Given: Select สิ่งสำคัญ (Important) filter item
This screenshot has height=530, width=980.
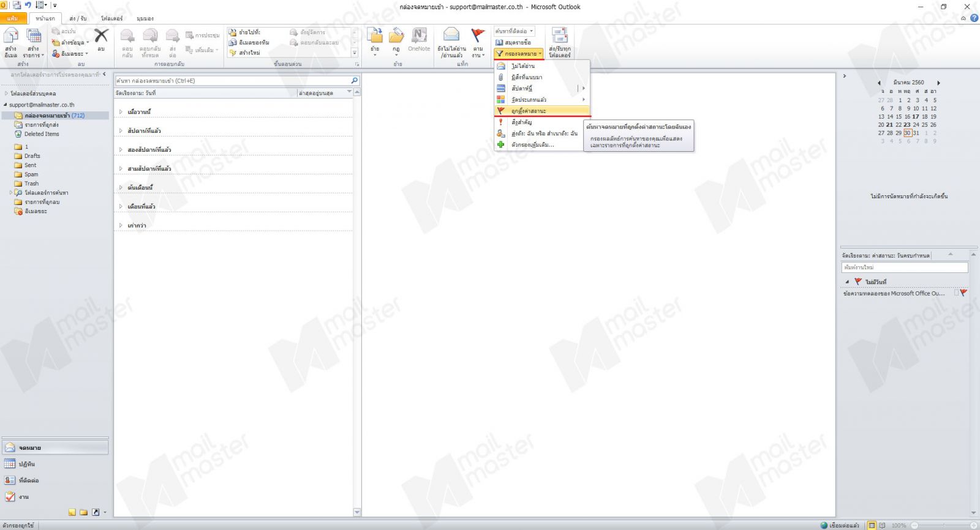Looking at the screenshot, I should pyautogui.click(x=541, y=122).
